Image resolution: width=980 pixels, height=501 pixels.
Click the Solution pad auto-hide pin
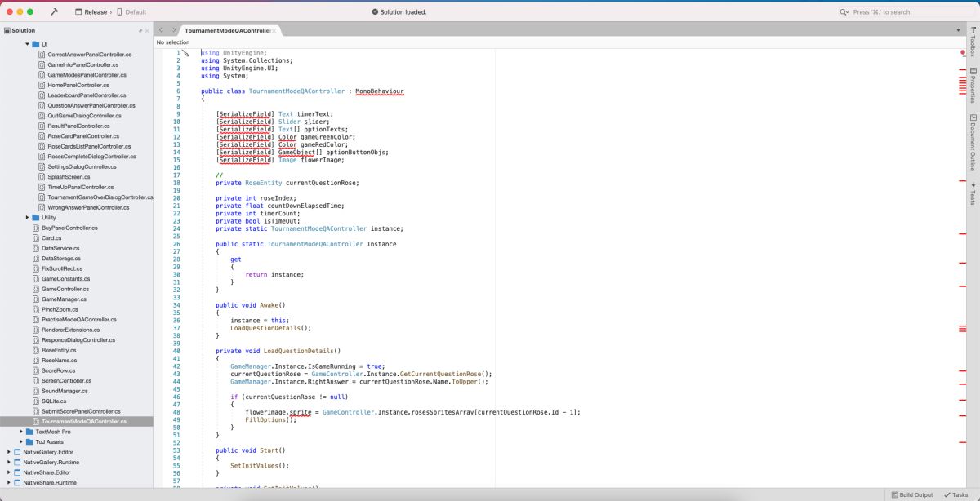(x=140, y=30)
